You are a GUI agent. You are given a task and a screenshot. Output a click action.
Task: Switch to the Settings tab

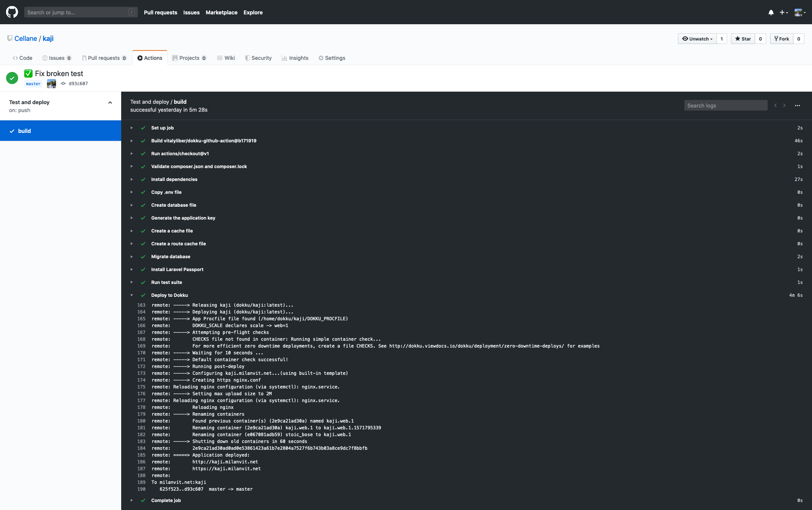click(x=332, y=58)
